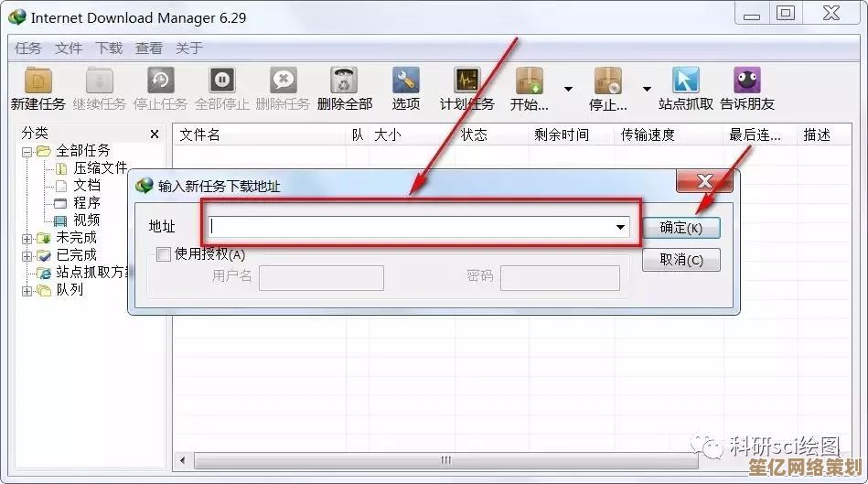The height and width of the screenshot is (484, 868).
Task: Select 程序 category in tree
Action: click(x=87, y=203)
